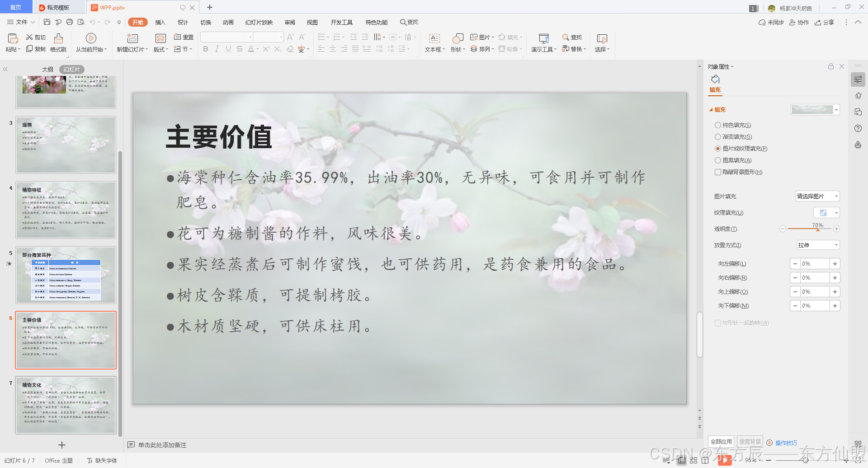Click the Text Box (文本框) icon
The width and height of the screenshot is (868, 468).
click(x=434, y=38)
